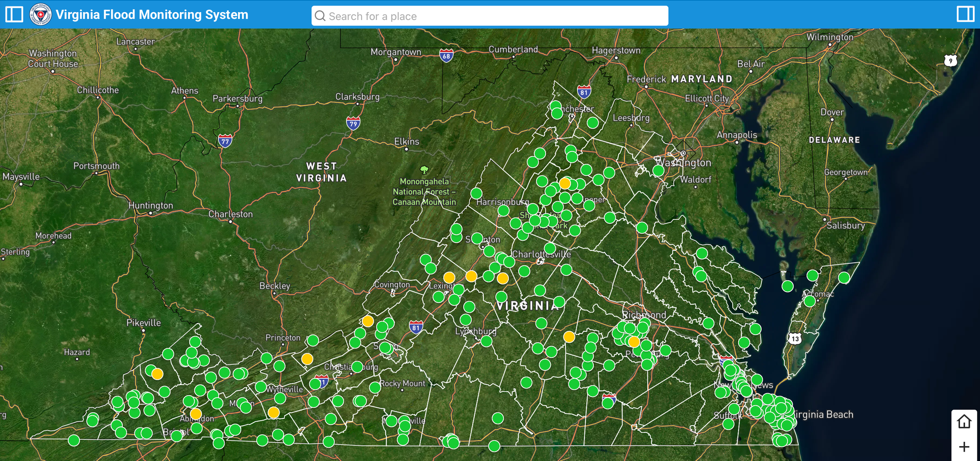Viewport: 980px width, 461px height.
Task: Zoom in with the plus button
Action: pyautogui.click(x=964, y=447)
